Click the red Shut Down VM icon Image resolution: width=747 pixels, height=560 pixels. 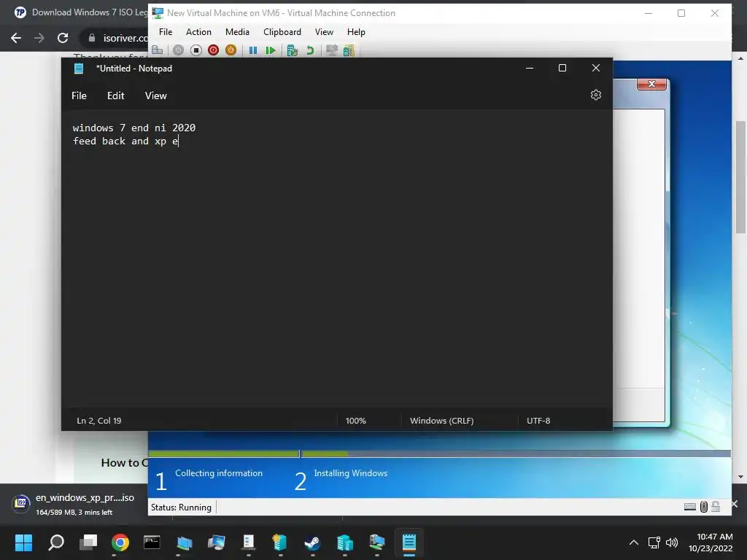point(214,50)
